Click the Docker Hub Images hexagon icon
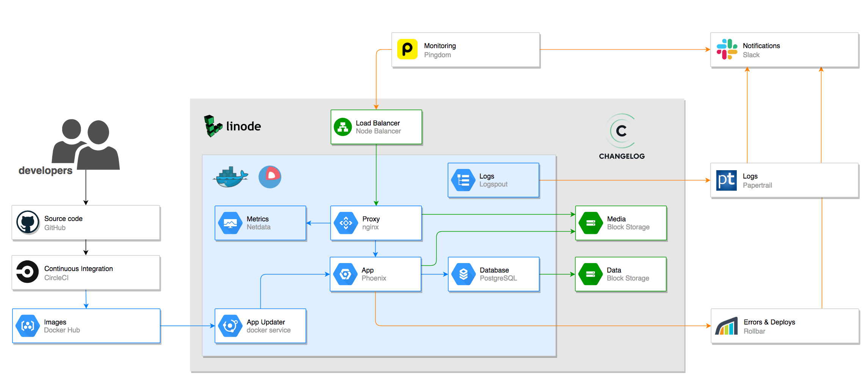The image size is (868, 384). click(x=28, y=326)
